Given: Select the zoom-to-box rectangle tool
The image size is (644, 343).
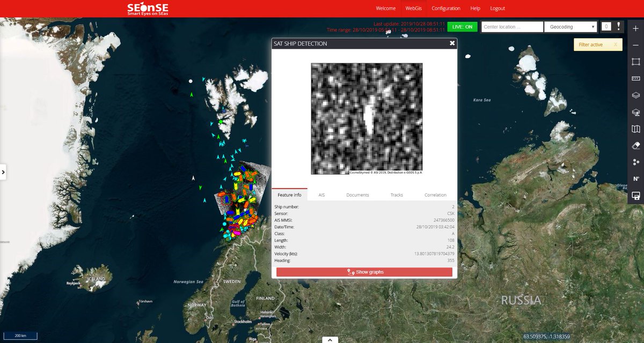Looking at the screenshot, I should tap(636, 62).
